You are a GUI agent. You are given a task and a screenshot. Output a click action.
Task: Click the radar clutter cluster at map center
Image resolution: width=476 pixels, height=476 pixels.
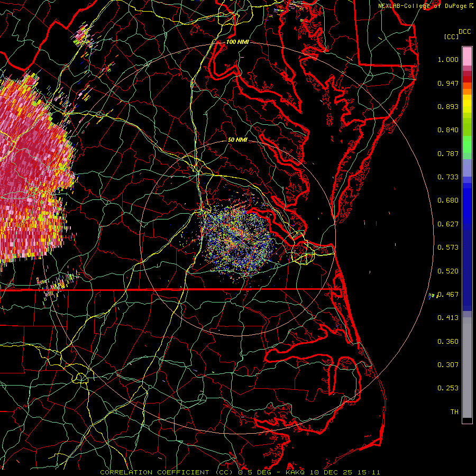239,239
